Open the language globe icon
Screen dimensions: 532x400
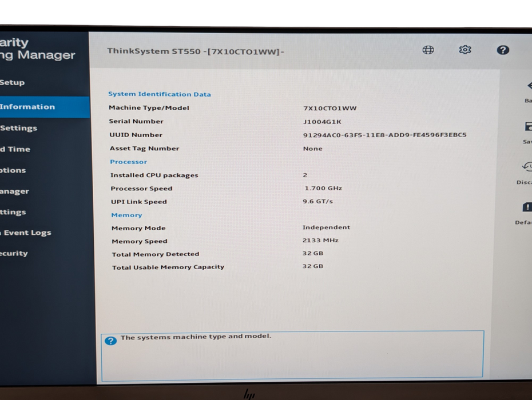428,50
